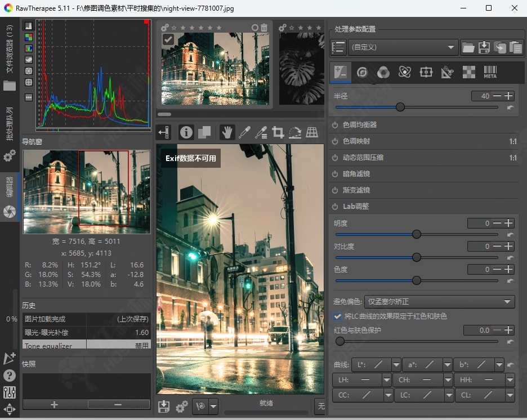527x420 pixels.
Task: Click the 明度 slider handle
Action: click(x=417, y=234)
